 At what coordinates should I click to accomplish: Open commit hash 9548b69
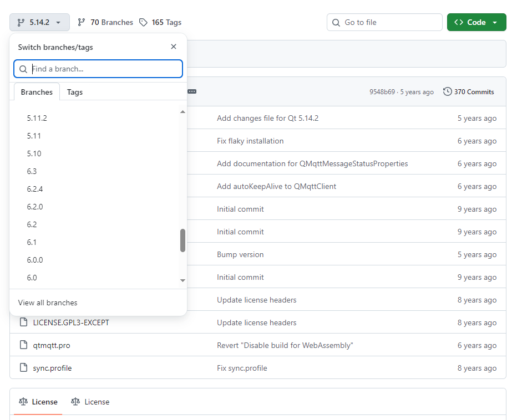pyautogui.click(x=382, y=92)
